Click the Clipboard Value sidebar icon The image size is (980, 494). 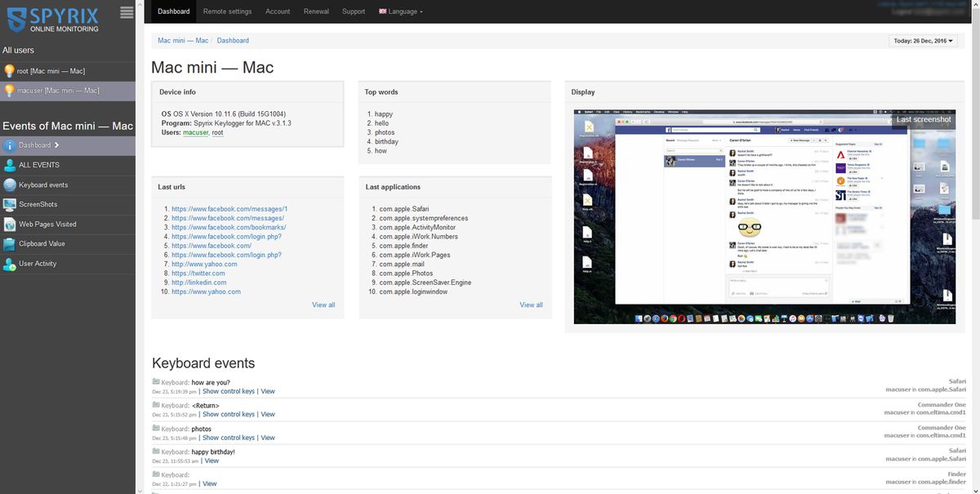pos(11,244)
